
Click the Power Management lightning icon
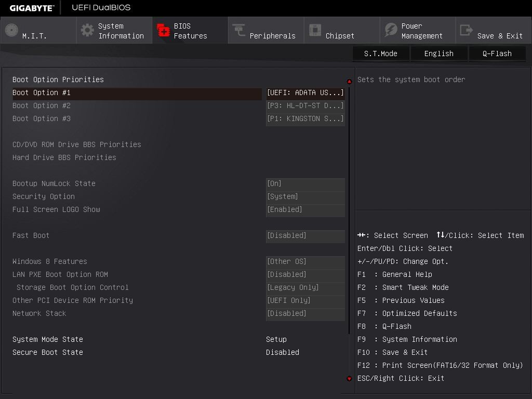[x=391, y=30]
